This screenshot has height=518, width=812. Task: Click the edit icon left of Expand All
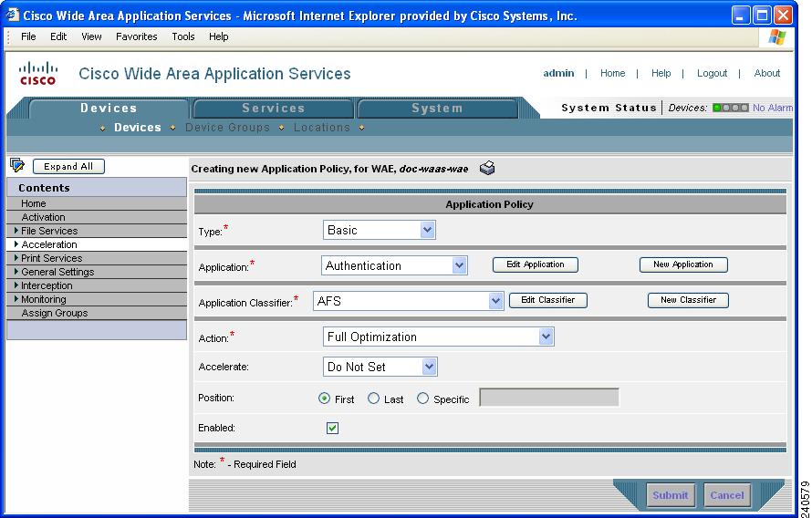(x=17, y=166)
